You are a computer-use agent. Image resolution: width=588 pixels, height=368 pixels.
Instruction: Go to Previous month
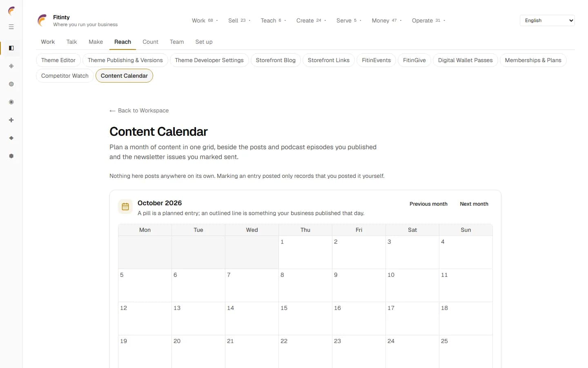pos(428,204)
